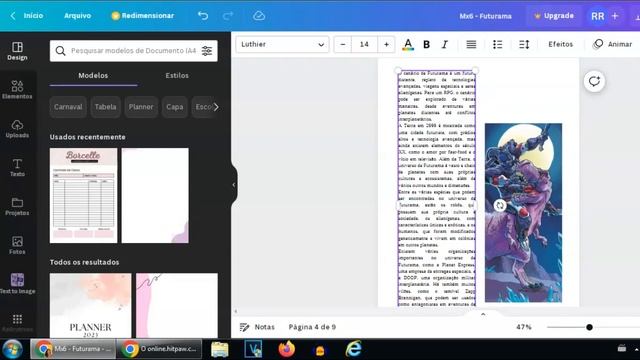The width and height of the screenshot is (640, 360).
Task: Open Firefox from taskbar
Action: (x=287, y=349)
